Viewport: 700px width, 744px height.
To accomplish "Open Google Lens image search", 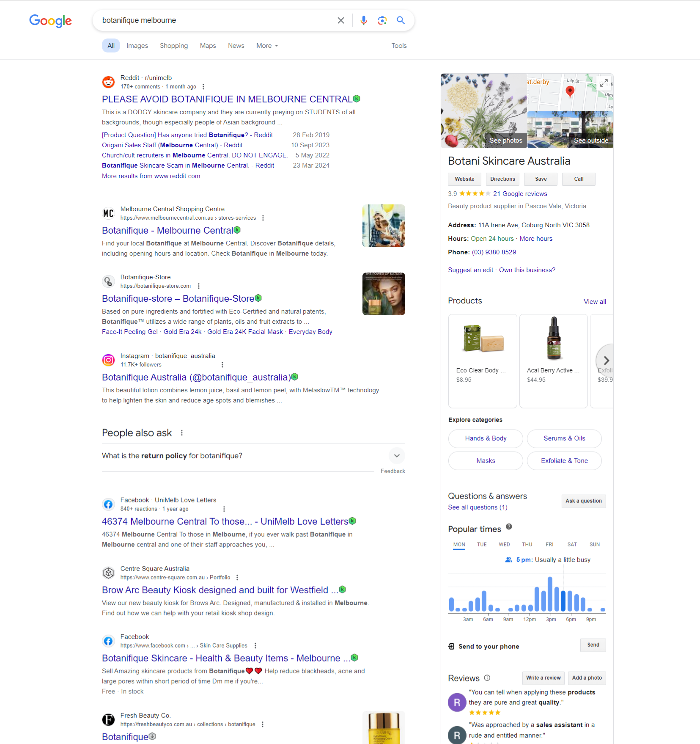I will point(382,20).
